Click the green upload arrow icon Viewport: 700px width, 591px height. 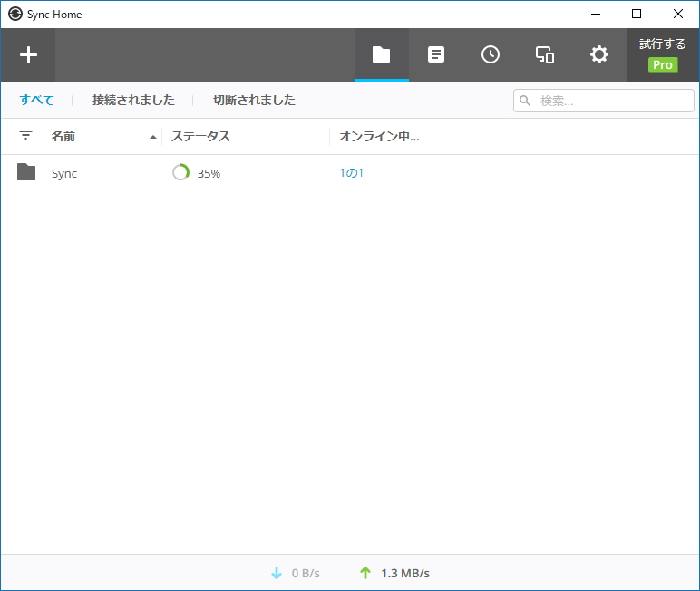tap(365, 573)
